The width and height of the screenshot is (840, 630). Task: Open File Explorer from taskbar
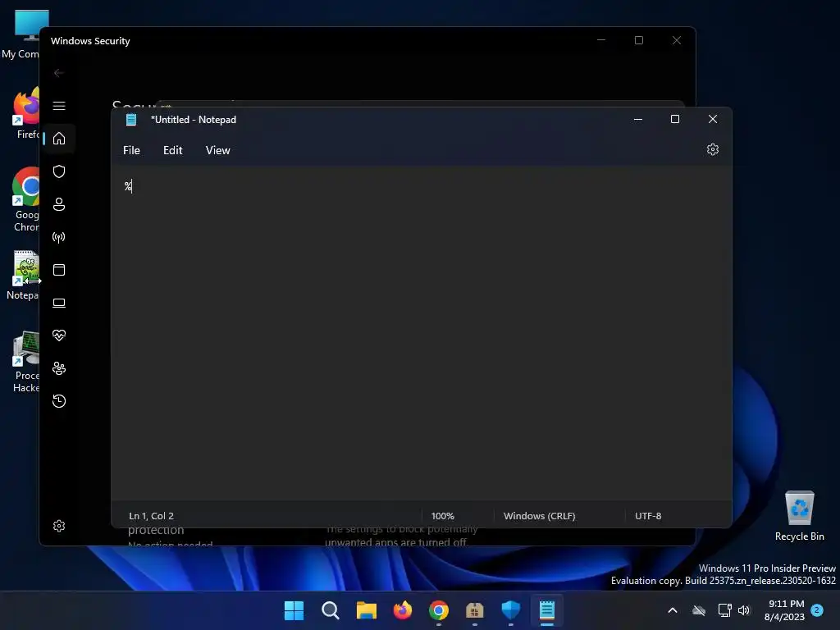pos(367,610)
